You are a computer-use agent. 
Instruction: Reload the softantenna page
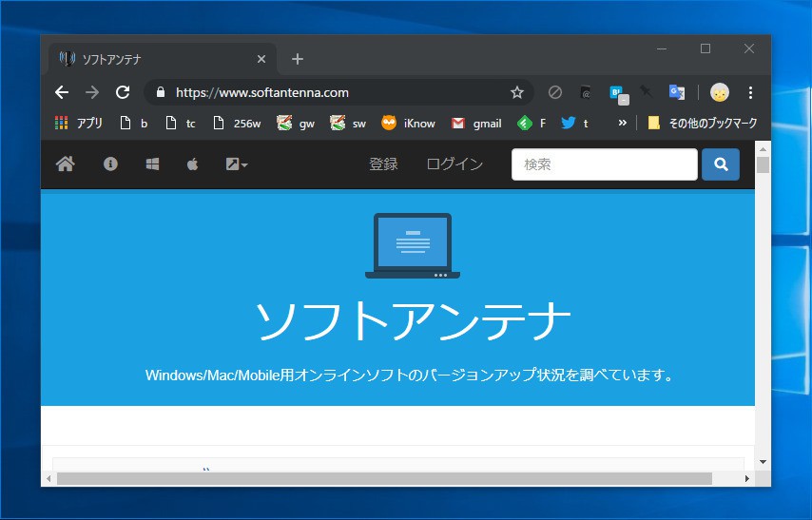123,93
